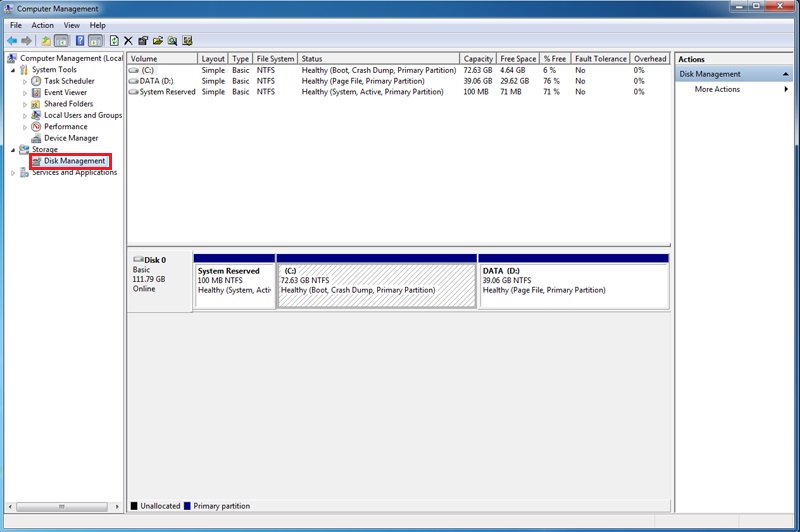Click the Up one level folder icon
Viewport: 800px width, 532px height.
pyautogui.click(x=46, y=41)
